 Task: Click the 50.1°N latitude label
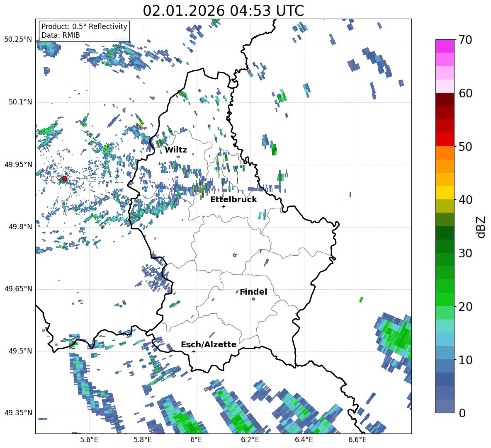(x=20, y=102)
